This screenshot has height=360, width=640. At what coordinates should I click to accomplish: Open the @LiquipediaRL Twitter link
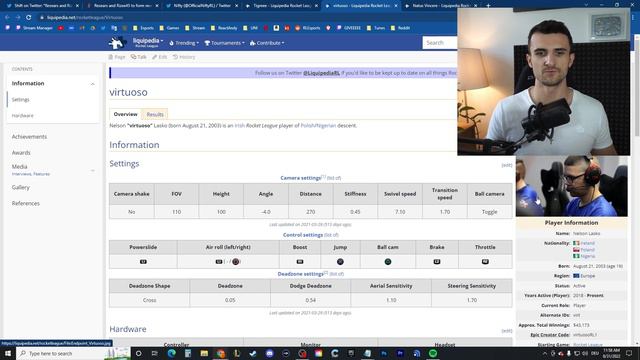[x=321, y=73]
